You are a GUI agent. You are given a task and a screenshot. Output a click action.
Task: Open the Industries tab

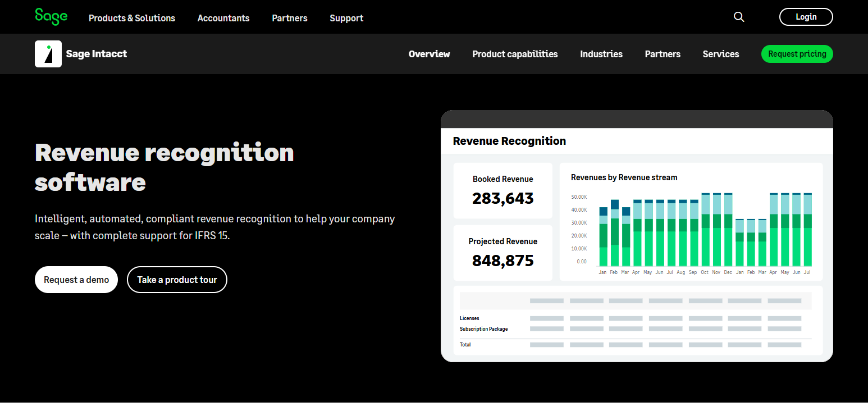tap(601, 54)
